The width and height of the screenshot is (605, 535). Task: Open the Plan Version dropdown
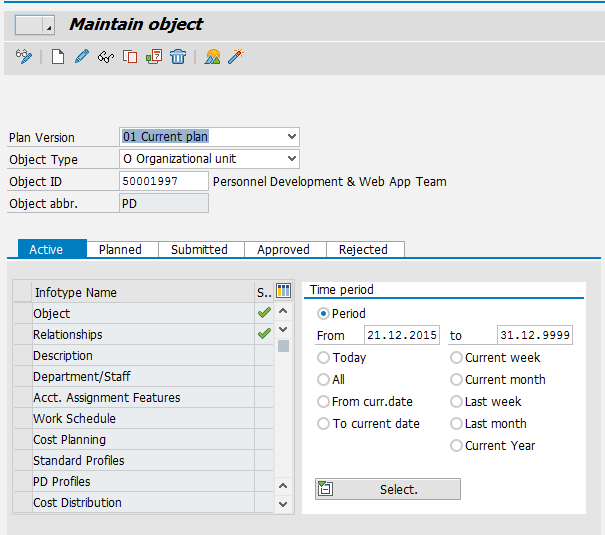[291, 137]
